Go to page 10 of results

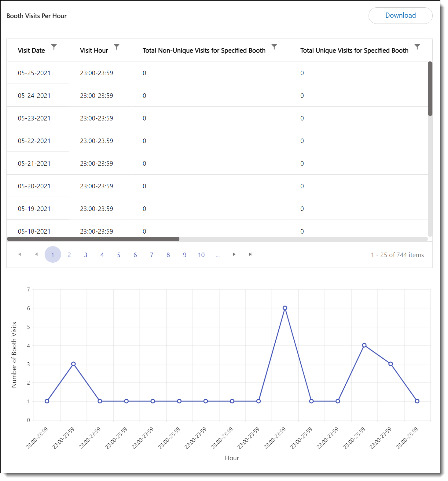pos(201,255)
